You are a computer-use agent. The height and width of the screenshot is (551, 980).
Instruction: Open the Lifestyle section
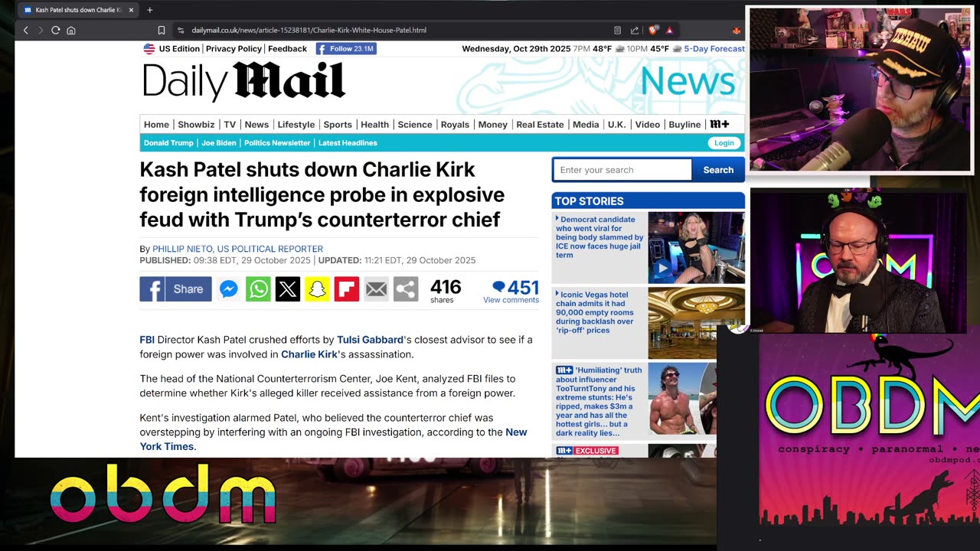pos(296,125)
